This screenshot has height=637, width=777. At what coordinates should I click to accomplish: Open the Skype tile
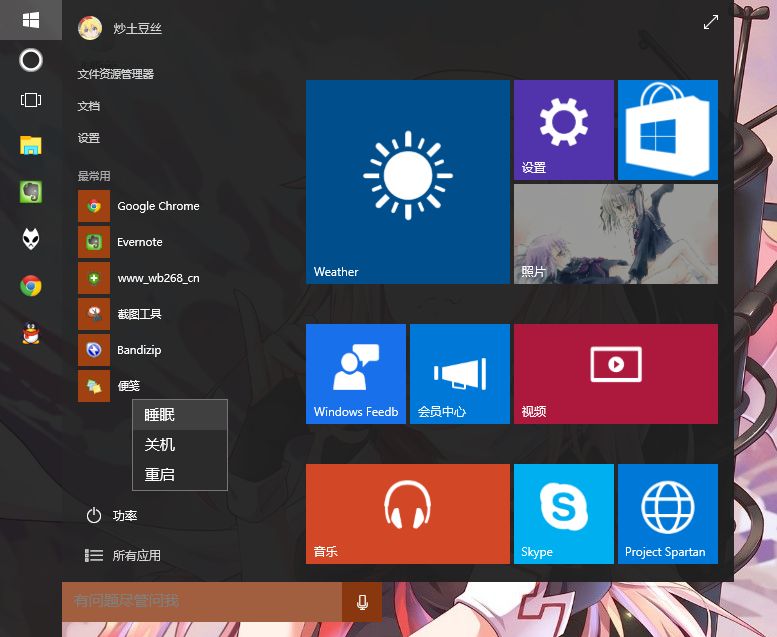563,513
